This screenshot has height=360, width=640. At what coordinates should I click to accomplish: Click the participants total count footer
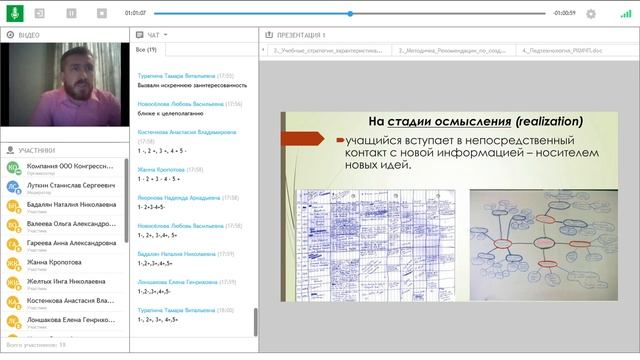36,345
